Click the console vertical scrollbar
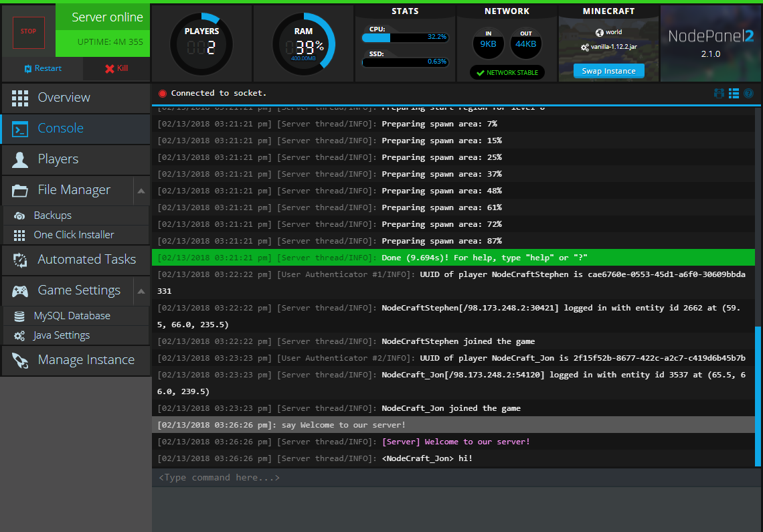 coord(758,395)
